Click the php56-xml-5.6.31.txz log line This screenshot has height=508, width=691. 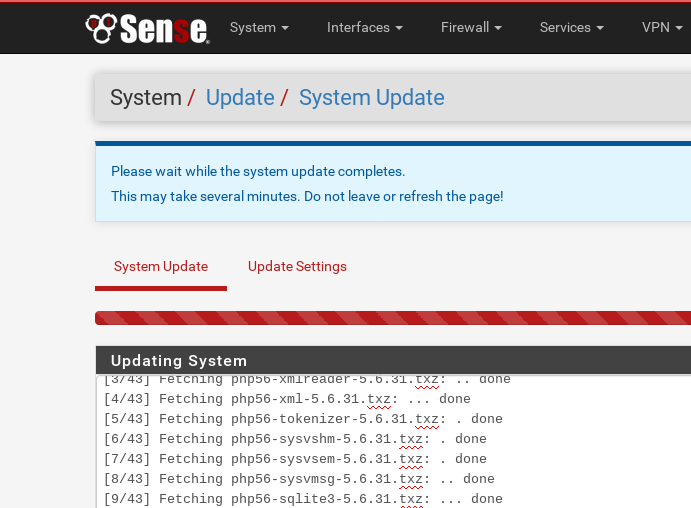(287, 399)
